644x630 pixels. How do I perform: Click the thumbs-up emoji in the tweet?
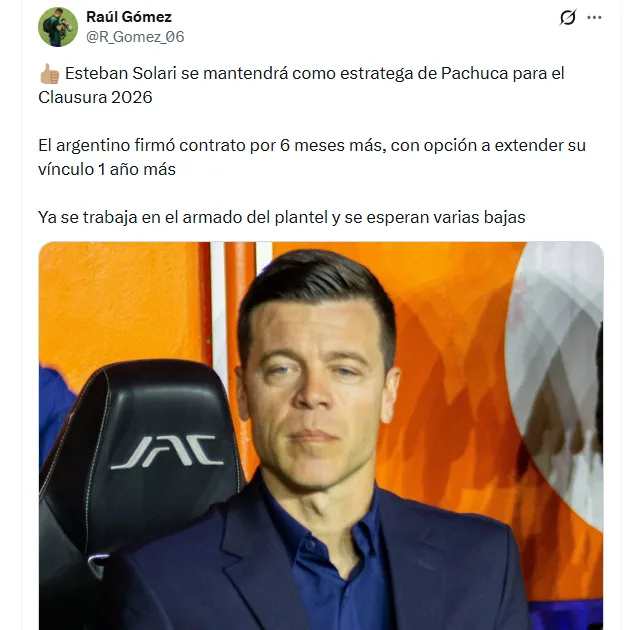[x=50, y=74]
